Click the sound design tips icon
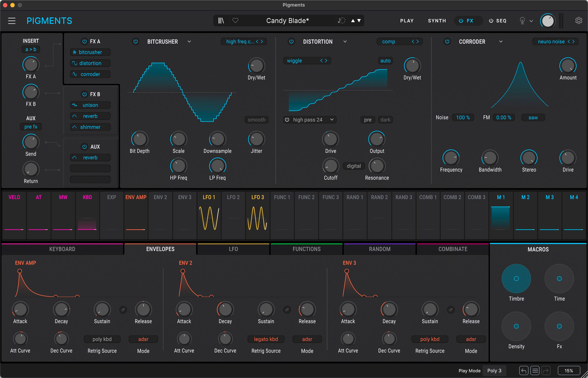This screenshot has width=588, height=378. coord(342,21)
